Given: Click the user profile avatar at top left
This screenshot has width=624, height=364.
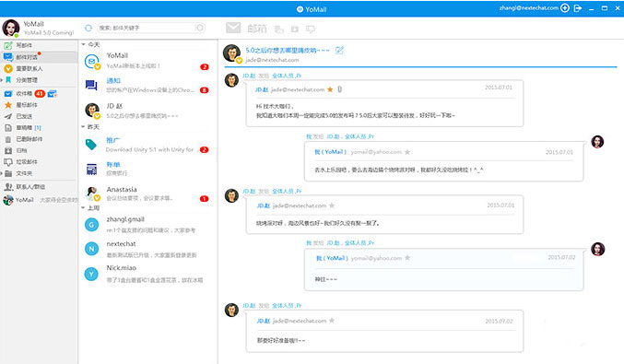Looking at the screenshot, I should click(11, 28).
